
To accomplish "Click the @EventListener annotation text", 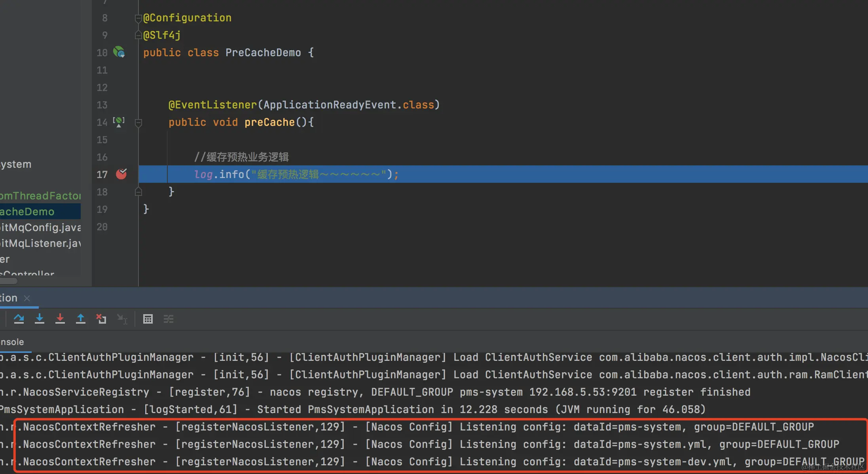I will click(212, 105).
